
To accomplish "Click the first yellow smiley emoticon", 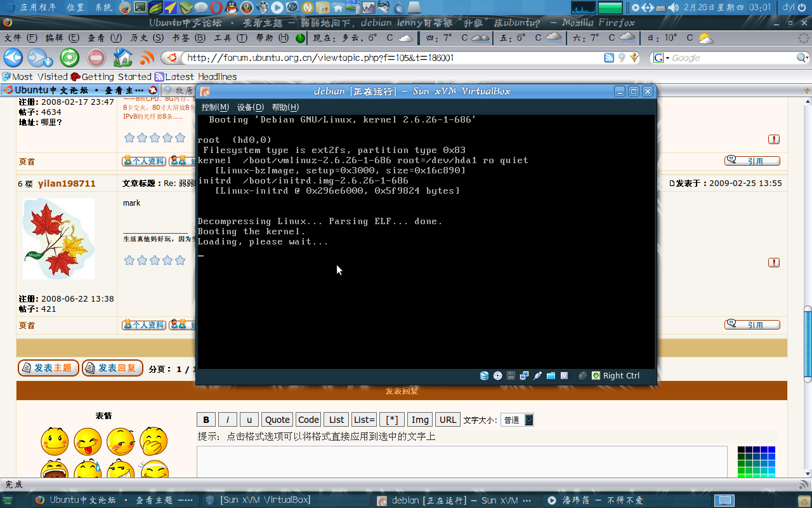I will click(x=55, y=441).
